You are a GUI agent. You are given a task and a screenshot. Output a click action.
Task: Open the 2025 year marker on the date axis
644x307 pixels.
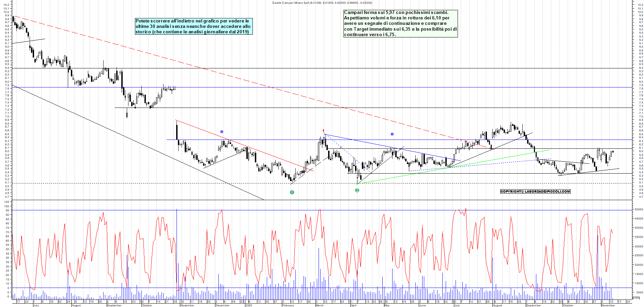point(248,304)
